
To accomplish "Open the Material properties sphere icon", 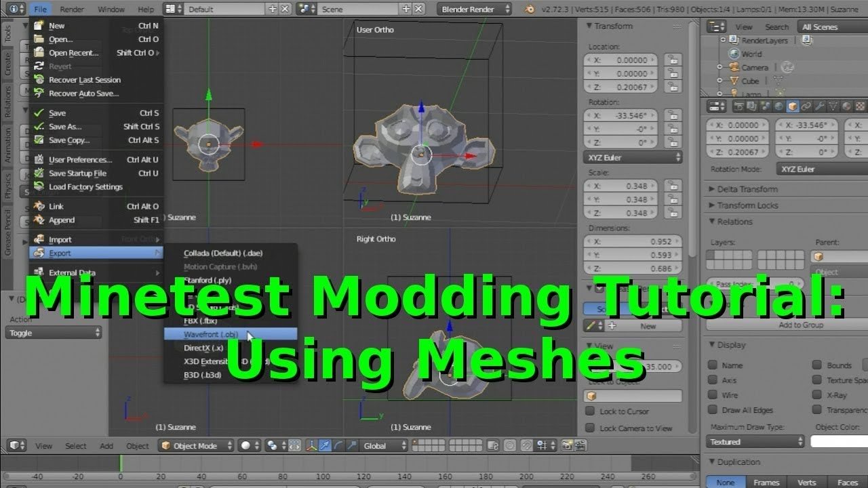I will click(847, 106).
